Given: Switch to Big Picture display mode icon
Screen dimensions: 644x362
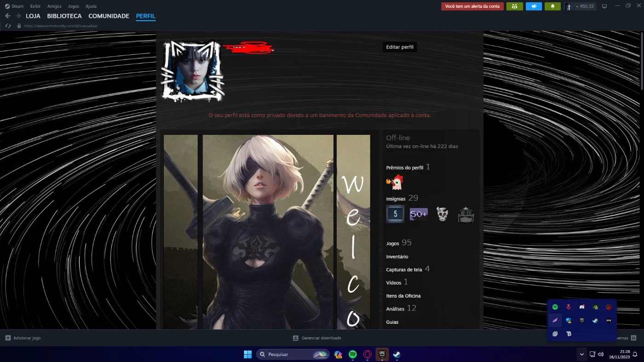Looking at the screenshot, I should pyautogui.click(x=604, y=6).
